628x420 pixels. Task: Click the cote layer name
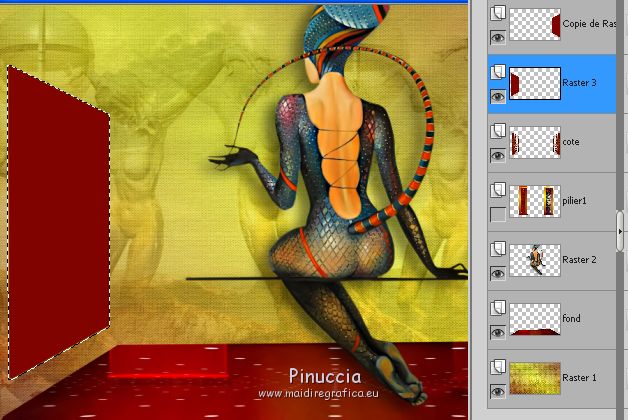click(571, 142)
